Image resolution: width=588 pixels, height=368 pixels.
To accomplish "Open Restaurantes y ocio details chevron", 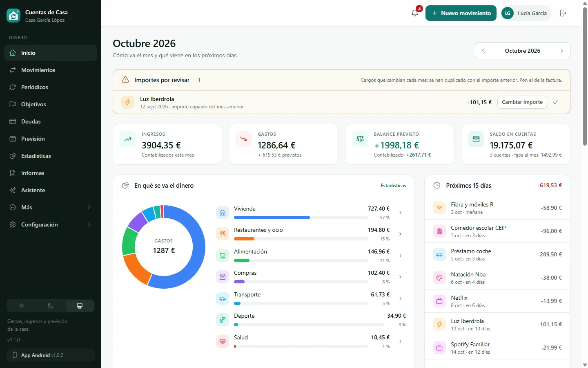I will click(x=401, y=234).
